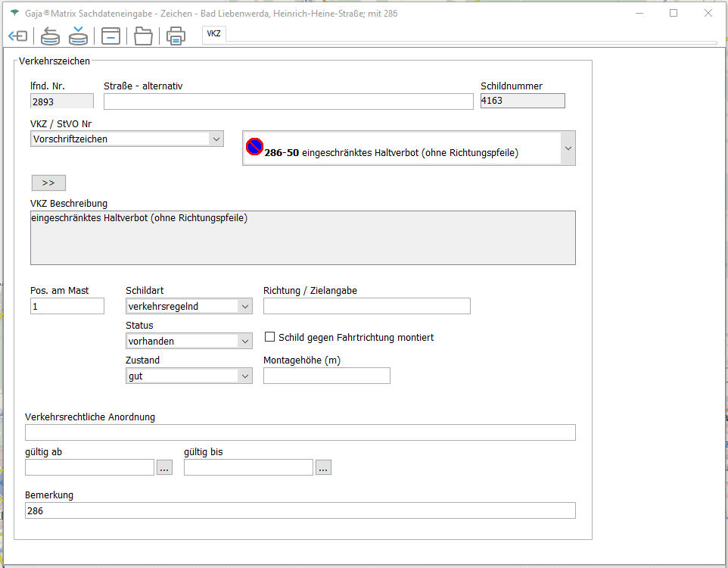Click the 286-50 no-stopping sign icon

click(x=254, y=146)
